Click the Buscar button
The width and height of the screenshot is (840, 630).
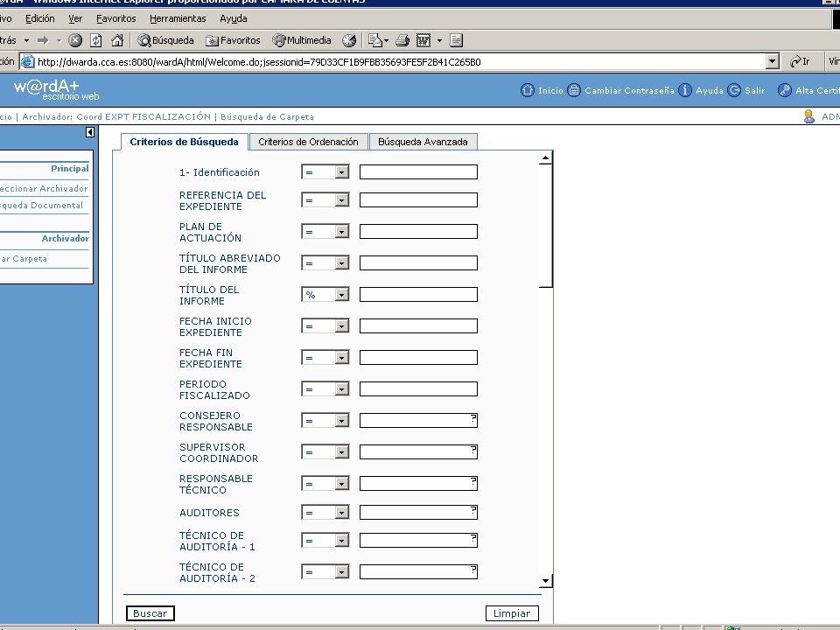click(150, 613)
